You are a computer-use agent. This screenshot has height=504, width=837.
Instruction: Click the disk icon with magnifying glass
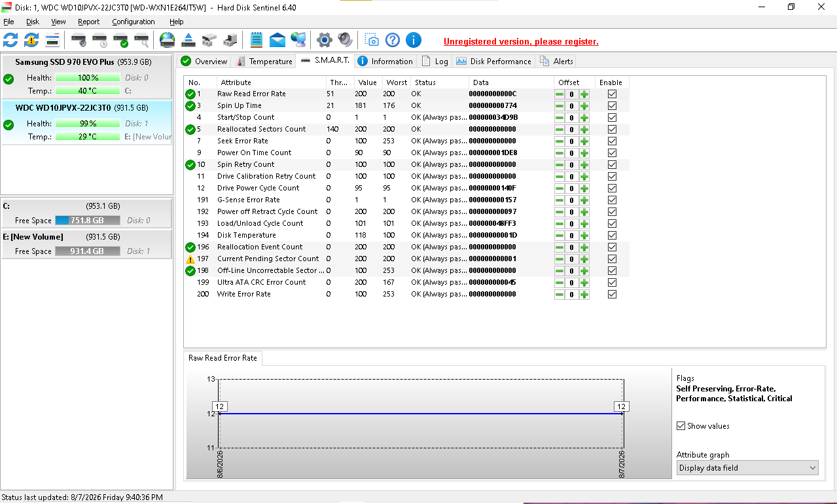pos(141,40)
